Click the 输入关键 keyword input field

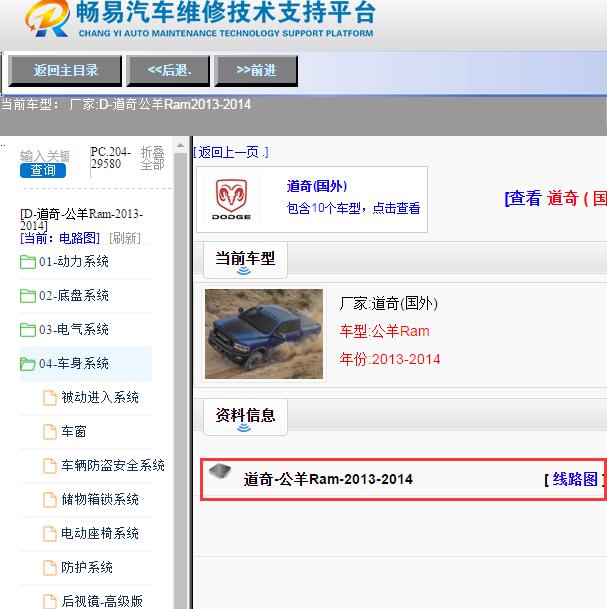tap(45, 156)
